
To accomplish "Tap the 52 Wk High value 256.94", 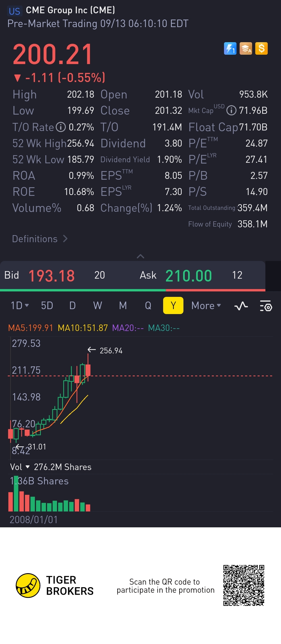I will [x=81, y=143].
